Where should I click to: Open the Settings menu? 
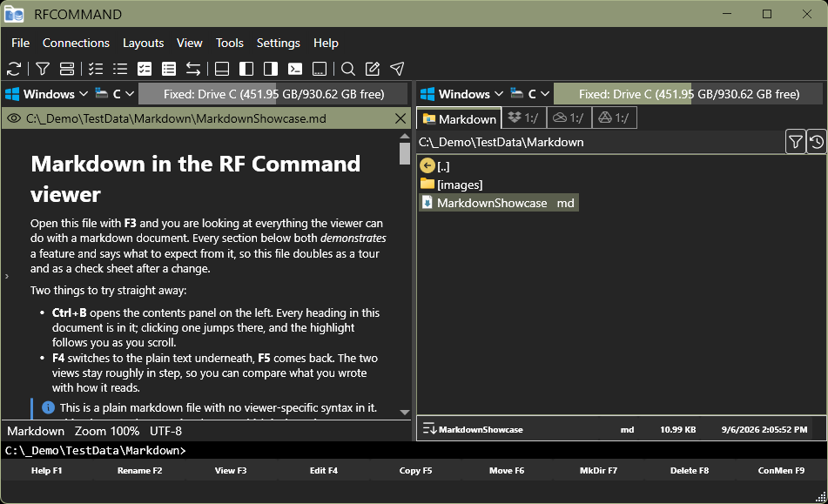pos(279,43)
